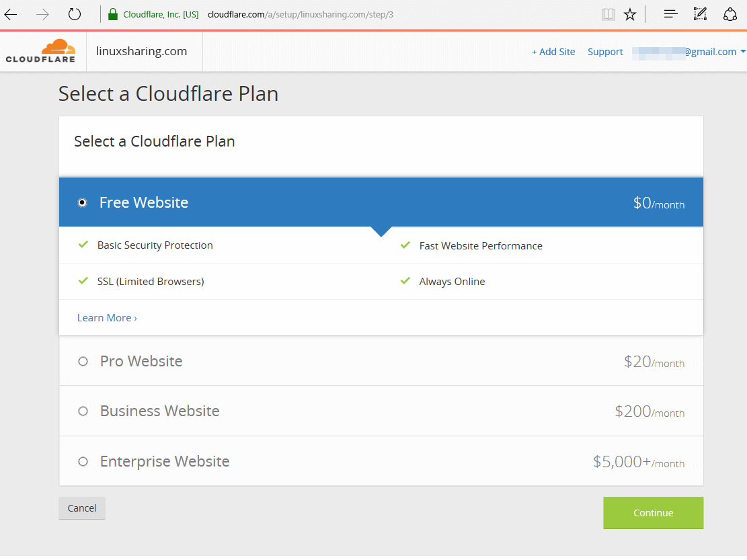The image size is (747, 560).
Task: Refresh the page with reload icon
Action: click(x=75, y=14)
